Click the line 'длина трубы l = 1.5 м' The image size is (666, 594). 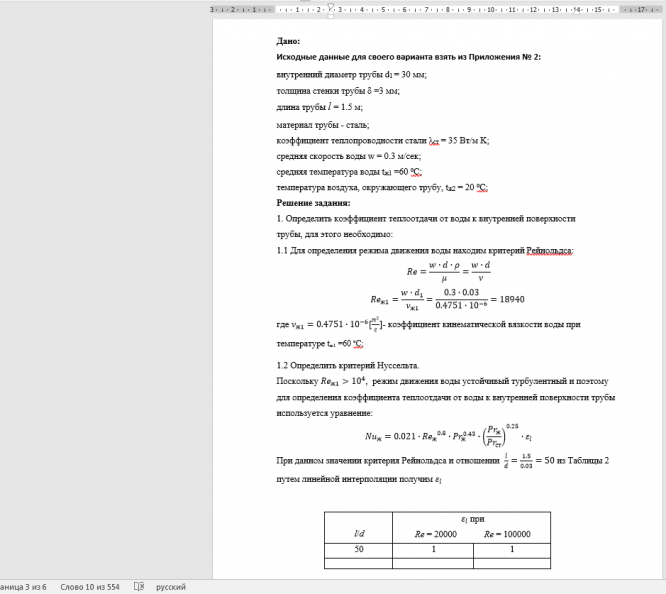coord(319,107)
